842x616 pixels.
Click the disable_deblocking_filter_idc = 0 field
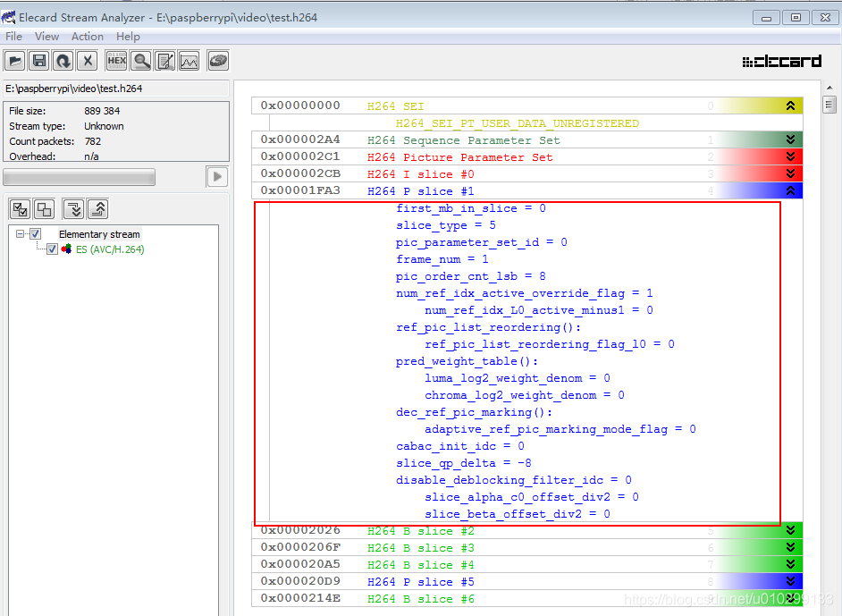[x=513, y=480]
